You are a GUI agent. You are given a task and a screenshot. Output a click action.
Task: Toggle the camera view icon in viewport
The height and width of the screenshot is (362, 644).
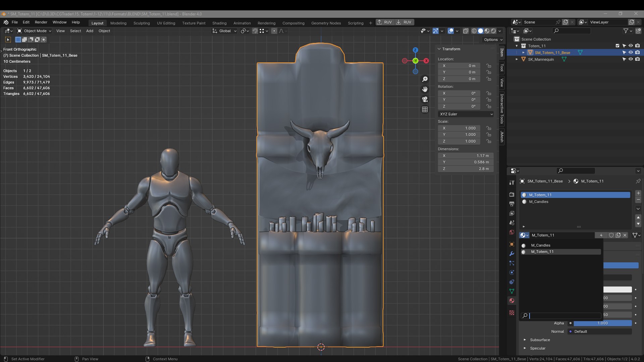425,99
